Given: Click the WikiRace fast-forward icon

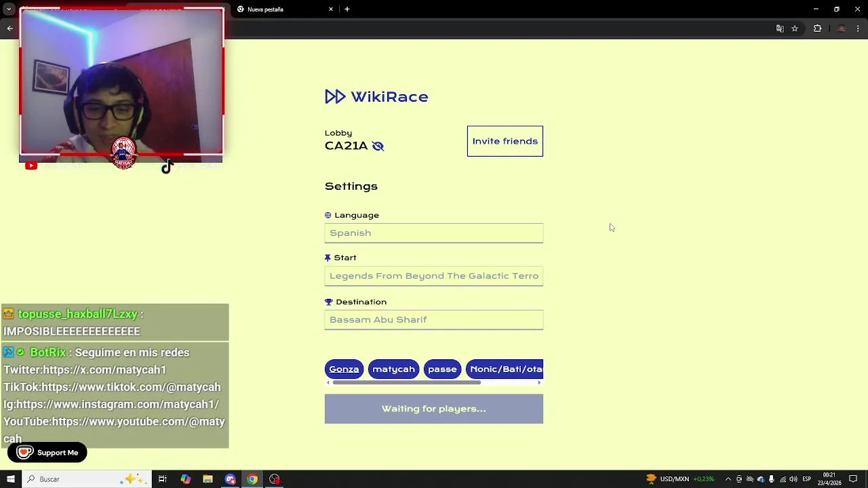Looking at the screenshot, I should pyautogui.click(x=335, y=96).
